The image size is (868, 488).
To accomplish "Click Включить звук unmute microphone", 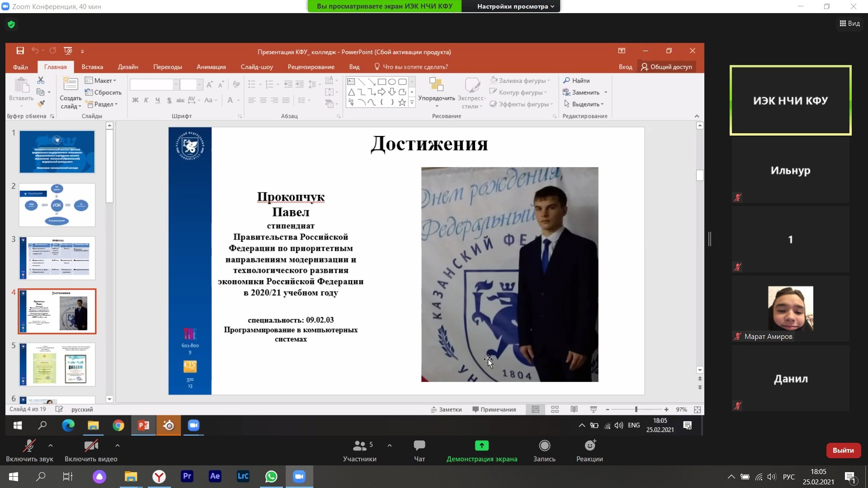I will 29,450.
